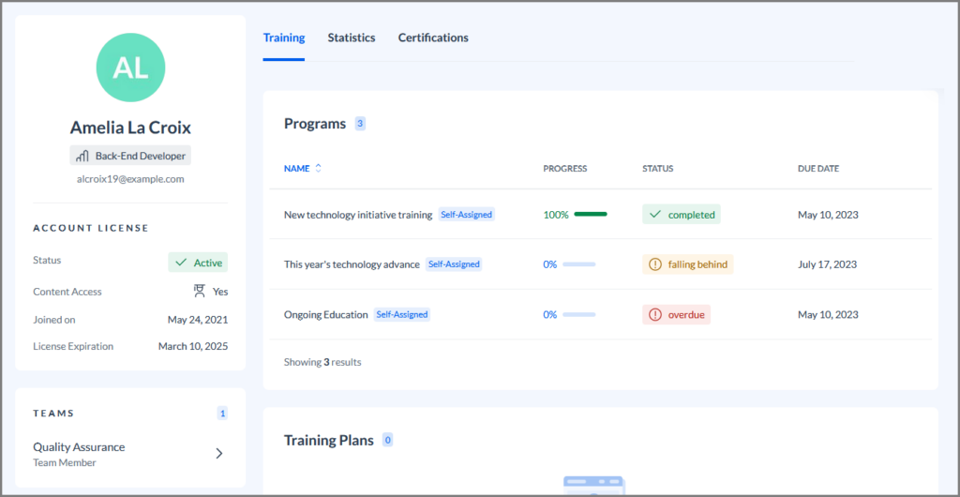Click the Programs count badge showing 3

click(360, 124)
